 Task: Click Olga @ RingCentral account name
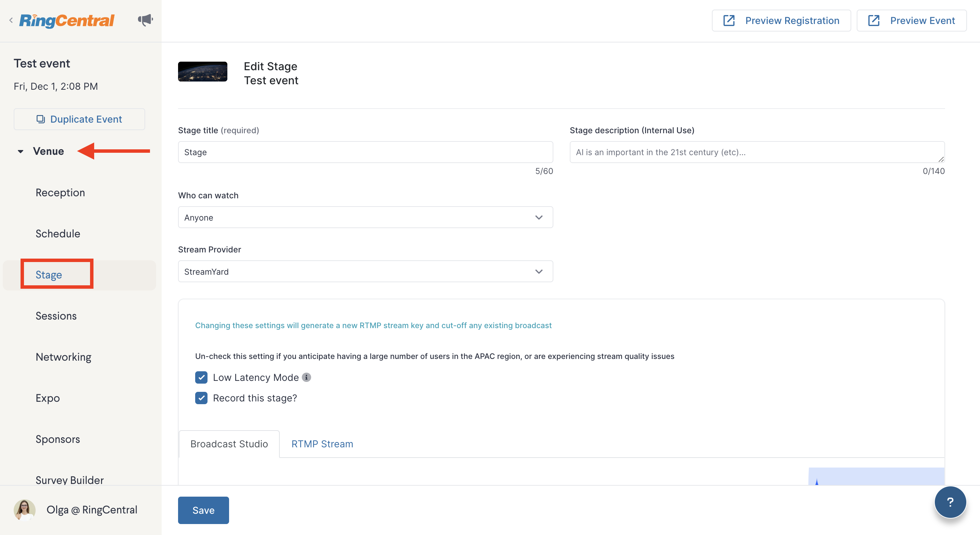pyautogui.click(x=92, y=510)
